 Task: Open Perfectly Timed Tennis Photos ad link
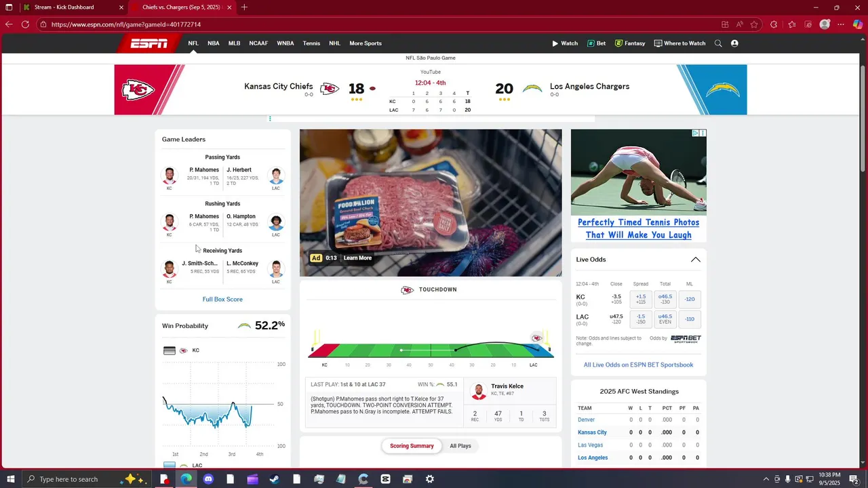point(639,228)
